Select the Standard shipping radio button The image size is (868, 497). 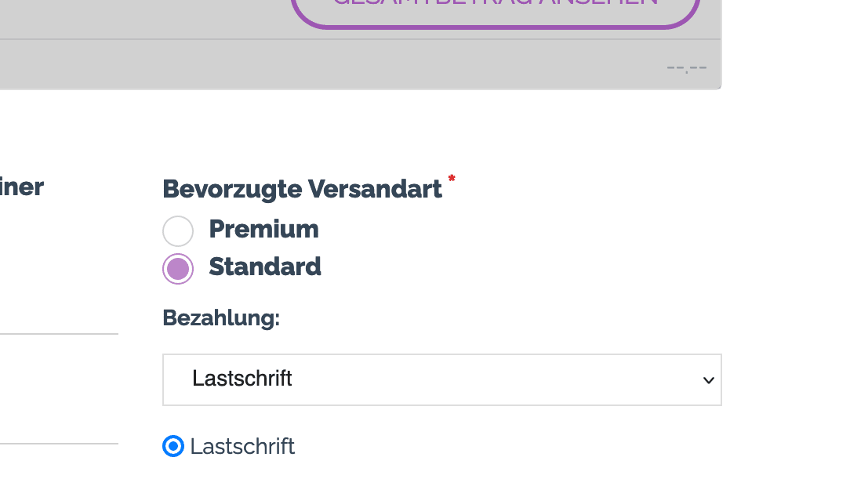(x=178, y=269)
